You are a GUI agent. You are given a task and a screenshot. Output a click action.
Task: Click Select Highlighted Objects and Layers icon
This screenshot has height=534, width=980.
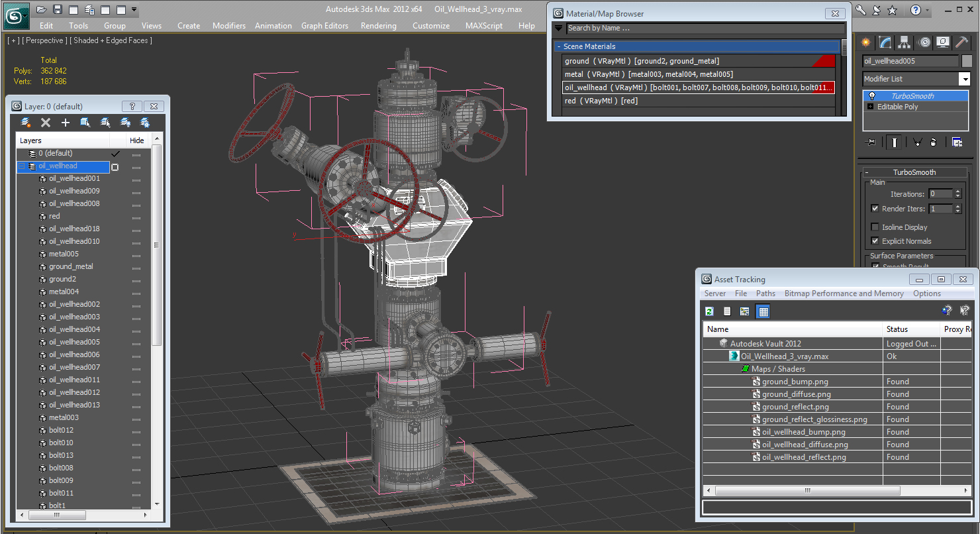(x=85, y=123)
